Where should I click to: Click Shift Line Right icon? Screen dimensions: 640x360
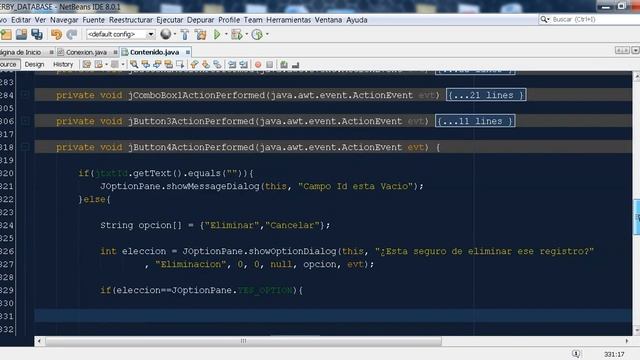click(x=244, y=64)
